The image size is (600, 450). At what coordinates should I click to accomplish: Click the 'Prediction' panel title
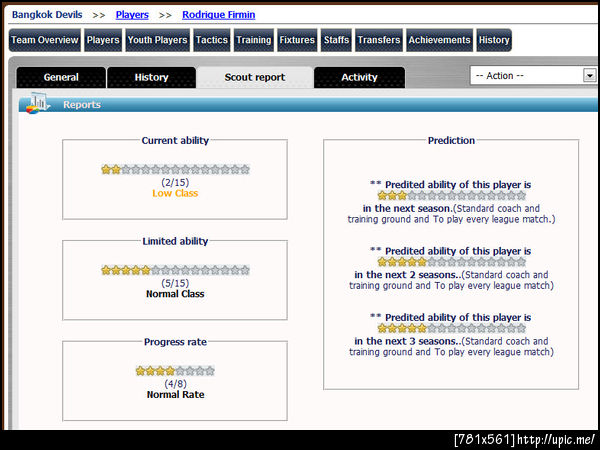pos(451,140)
